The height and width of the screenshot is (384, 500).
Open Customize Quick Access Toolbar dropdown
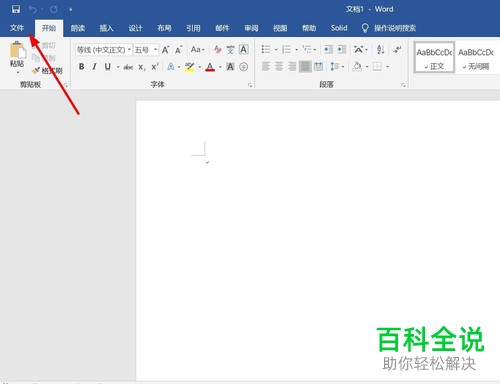point(70,10)
